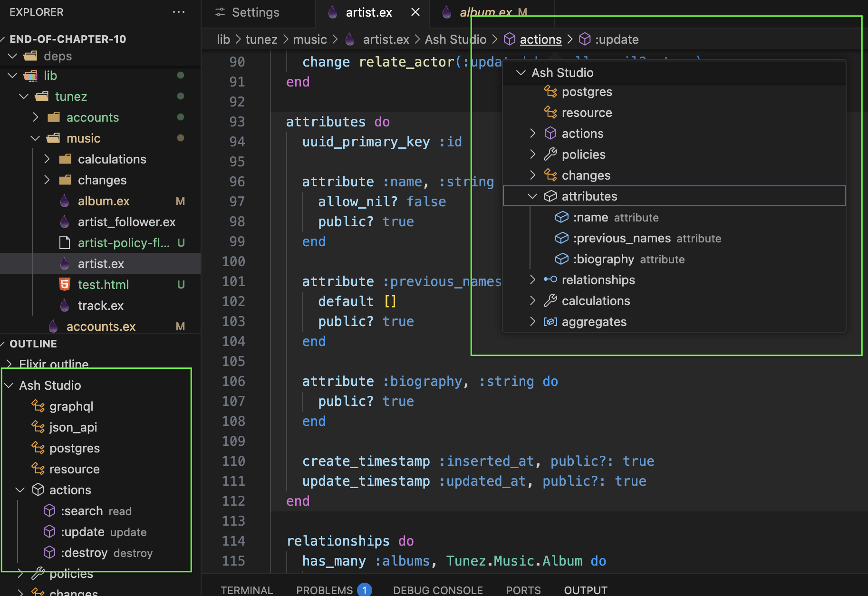Screen dimensions: 868x596
Task: Collapse the attributes node in dropdown
Action: coord(532,196)
